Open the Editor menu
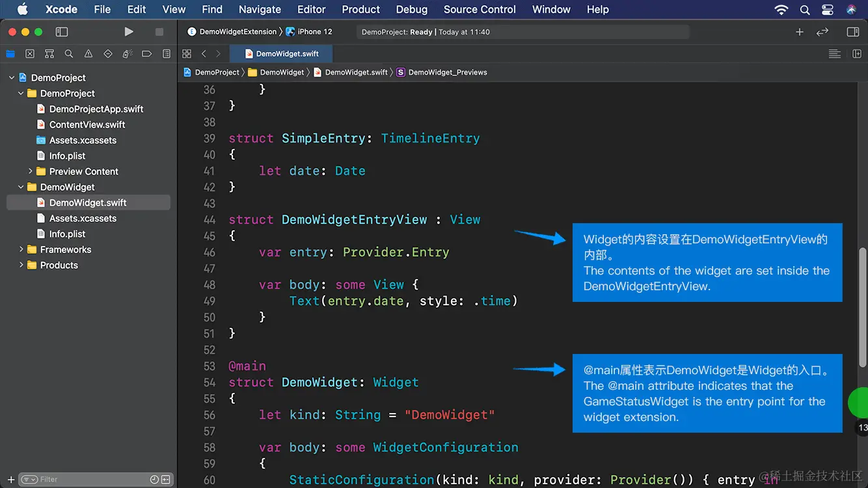 pyautogui.click(x=312, y=9)
